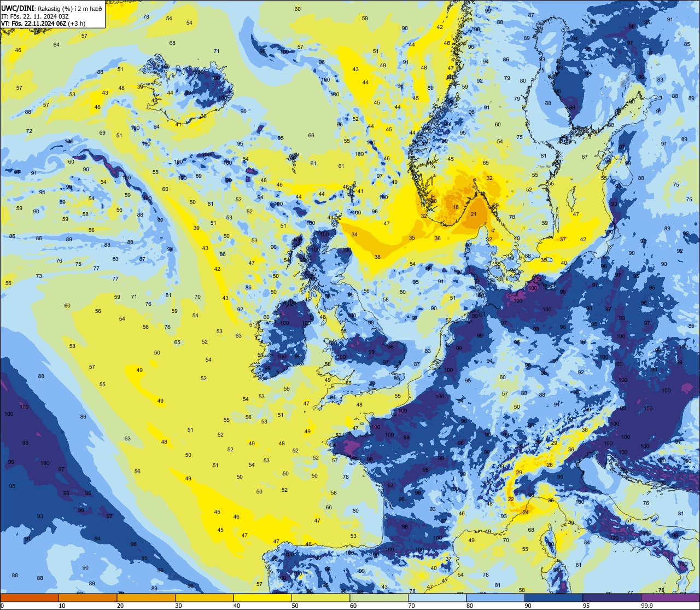The image size is (700, 610).
Task: Click the dark blue 90–95 legend segment
Action: point(553,597)
